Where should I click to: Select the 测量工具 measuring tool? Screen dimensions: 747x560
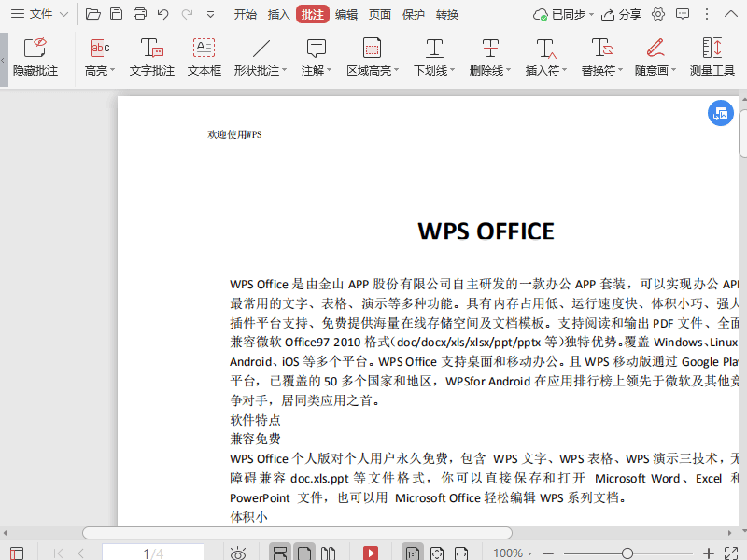click(x=712, y=58)
